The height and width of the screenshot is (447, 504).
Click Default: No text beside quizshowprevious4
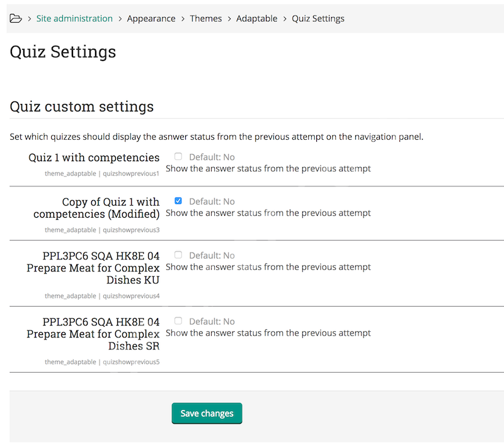pos(212,255)
